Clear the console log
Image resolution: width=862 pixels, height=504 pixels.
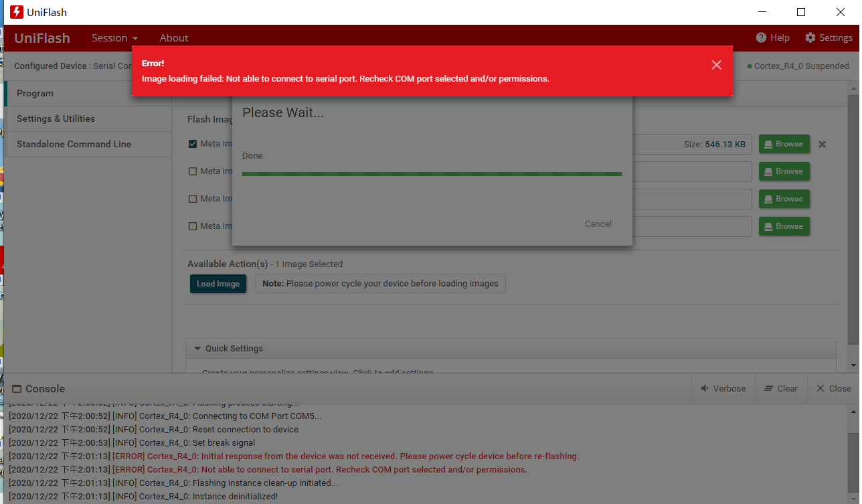click(780, 389)
